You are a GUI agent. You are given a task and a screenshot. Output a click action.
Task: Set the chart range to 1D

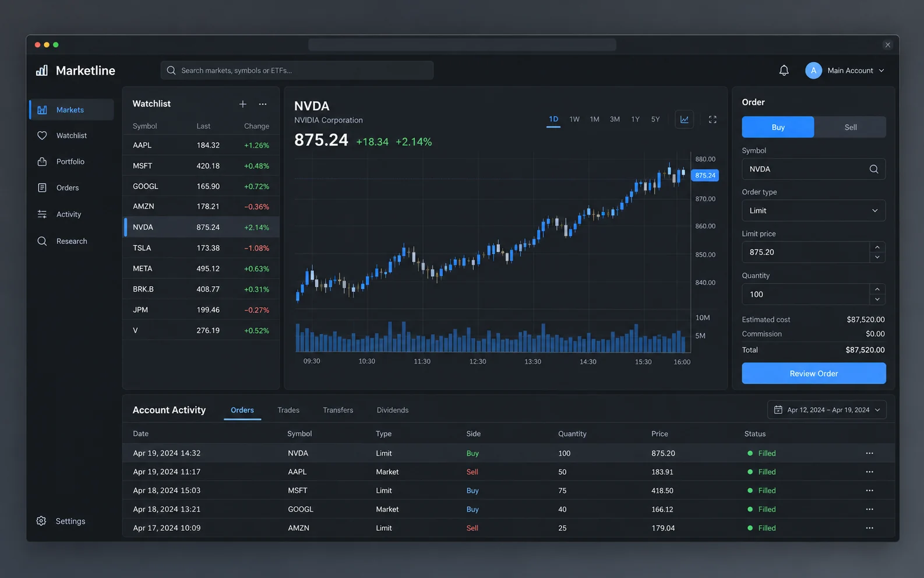pyautogui.click(x=553, y=119)
